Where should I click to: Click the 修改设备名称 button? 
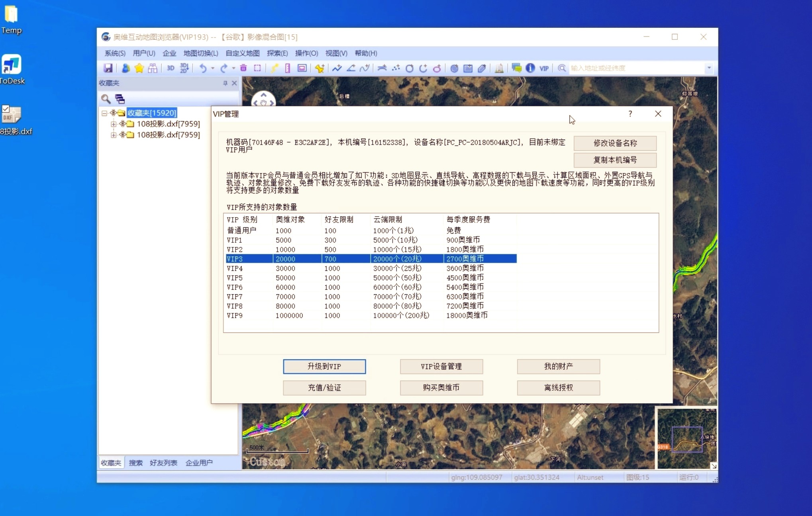pos(615,143)
